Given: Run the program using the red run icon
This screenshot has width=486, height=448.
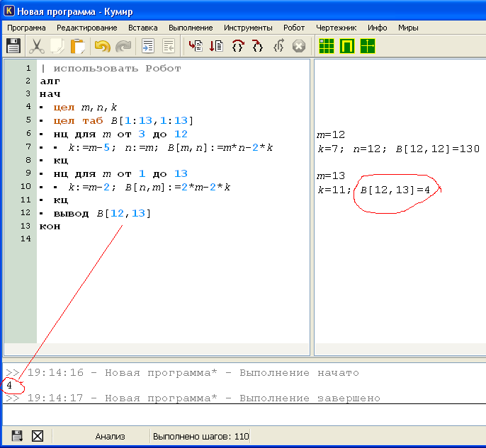Looking at the screenshot, I should (195, 47).
